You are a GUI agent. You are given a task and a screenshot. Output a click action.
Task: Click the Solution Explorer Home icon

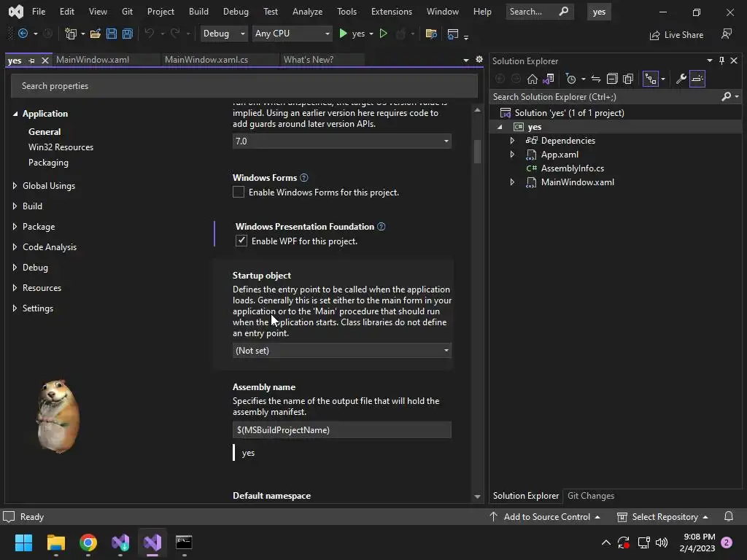click(x=532, y=79)
